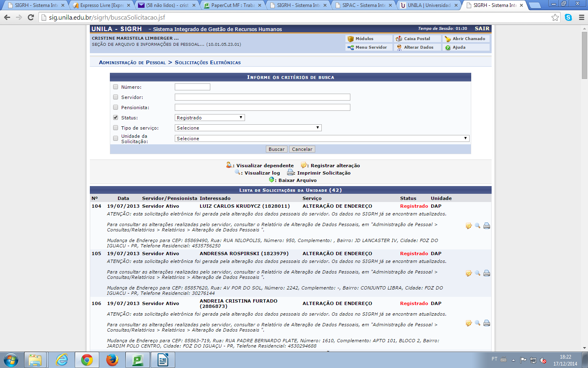This screenshot has width=588, height=368.
Task: Click the Número input field
Action: 192,87
